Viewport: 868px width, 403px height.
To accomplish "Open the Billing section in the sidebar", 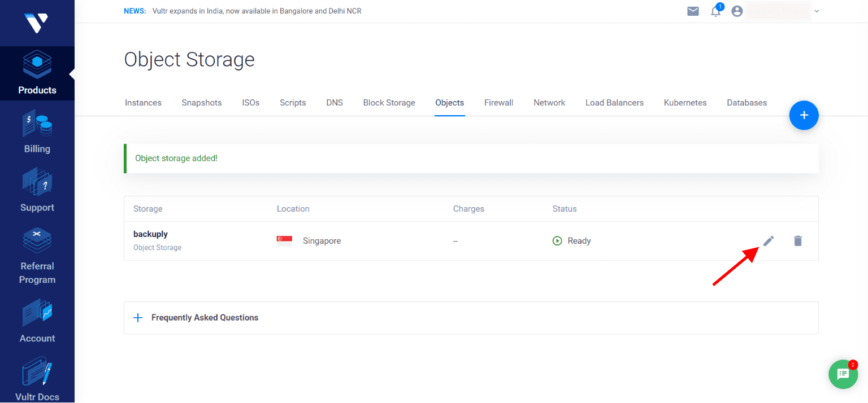I will coord(37,131).
